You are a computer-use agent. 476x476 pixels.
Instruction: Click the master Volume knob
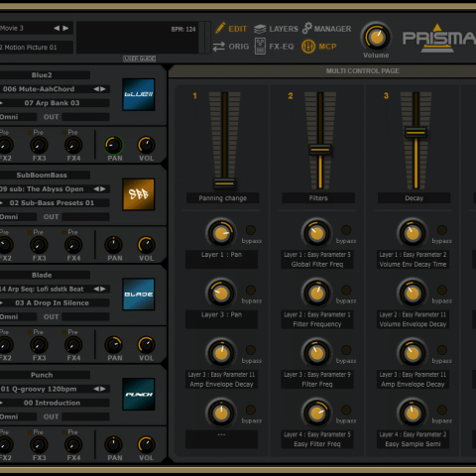(376, 37)
